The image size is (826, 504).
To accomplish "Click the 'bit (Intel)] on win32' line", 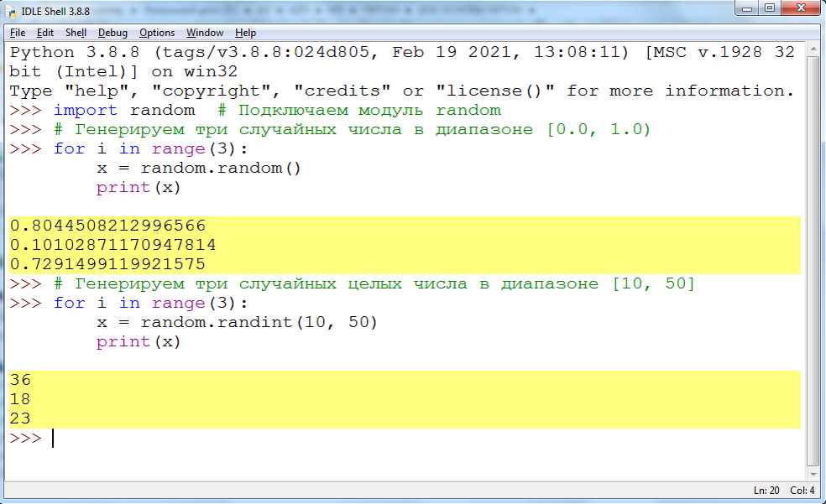I will 123,71.
